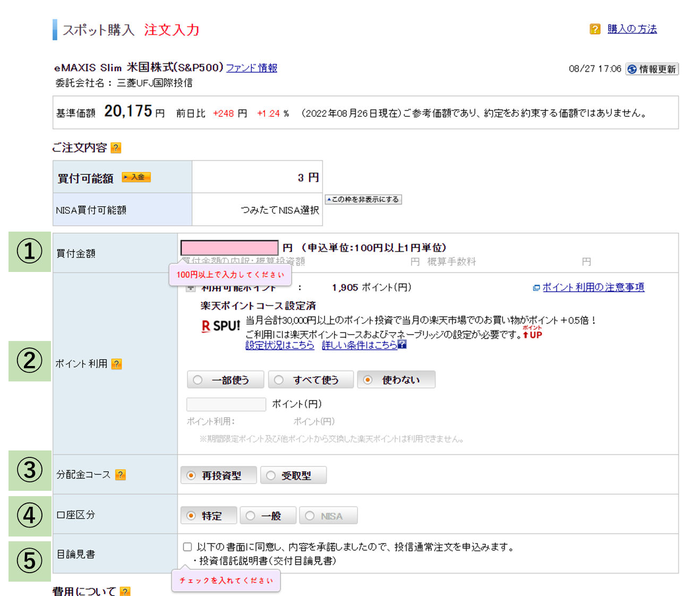700x596 pixels.
Task: Collapse with この枠を非表示にする button
Action: coord(363,199)
